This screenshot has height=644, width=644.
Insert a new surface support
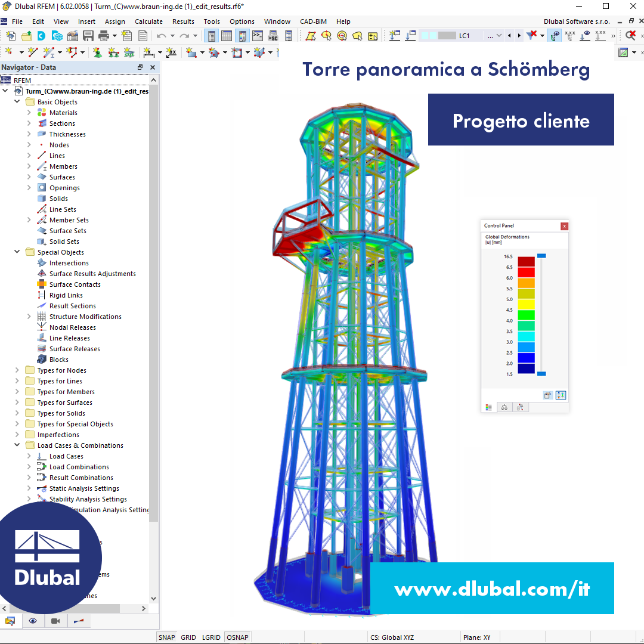(x=129, y=52)
